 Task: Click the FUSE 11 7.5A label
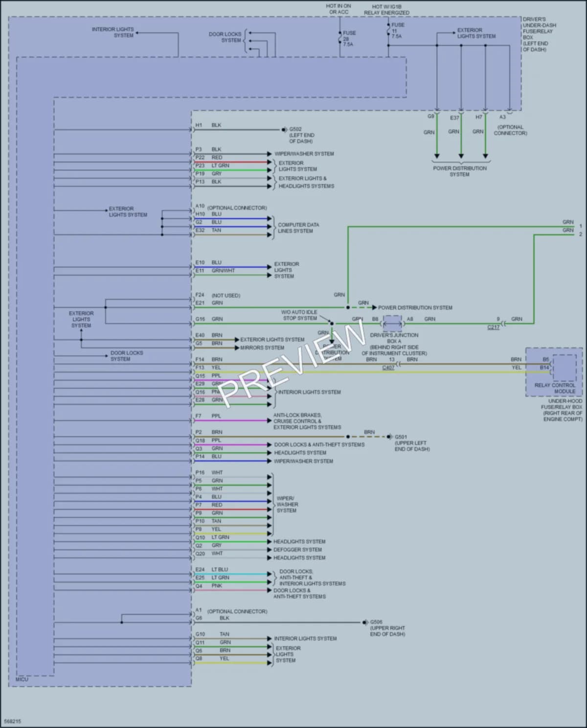[x=398, y=30]
